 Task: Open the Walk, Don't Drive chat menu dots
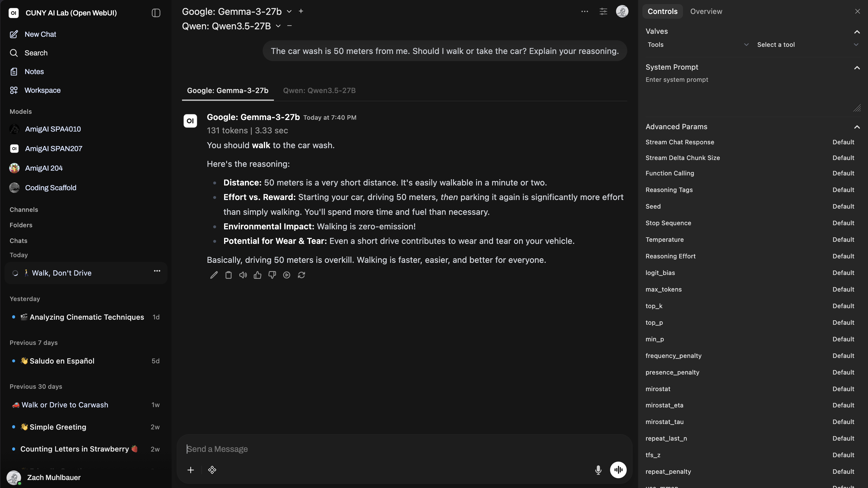[x=157, y=271]
